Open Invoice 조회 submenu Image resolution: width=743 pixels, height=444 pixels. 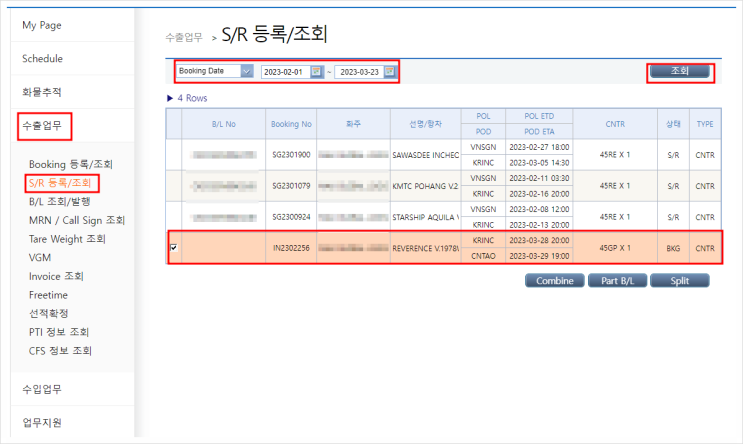[56, 276]
